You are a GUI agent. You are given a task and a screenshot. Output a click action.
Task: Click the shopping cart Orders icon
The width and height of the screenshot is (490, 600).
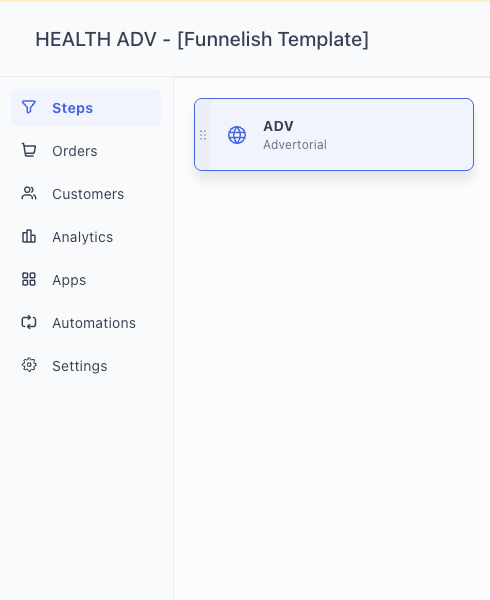tap(29, 150)
